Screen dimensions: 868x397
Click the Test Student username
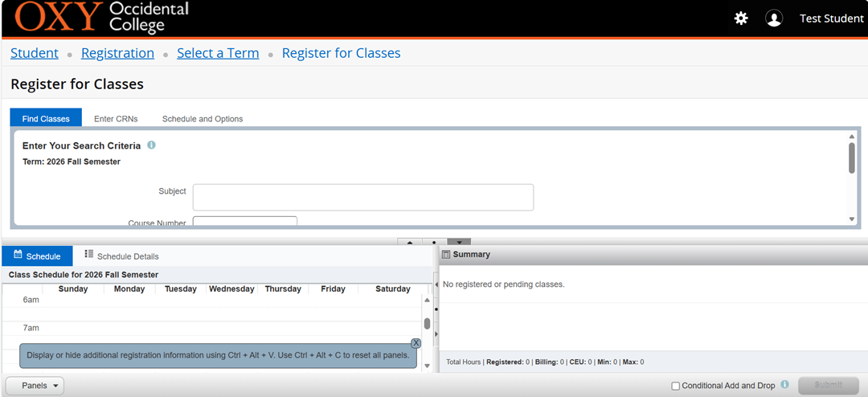coord(832,18)
